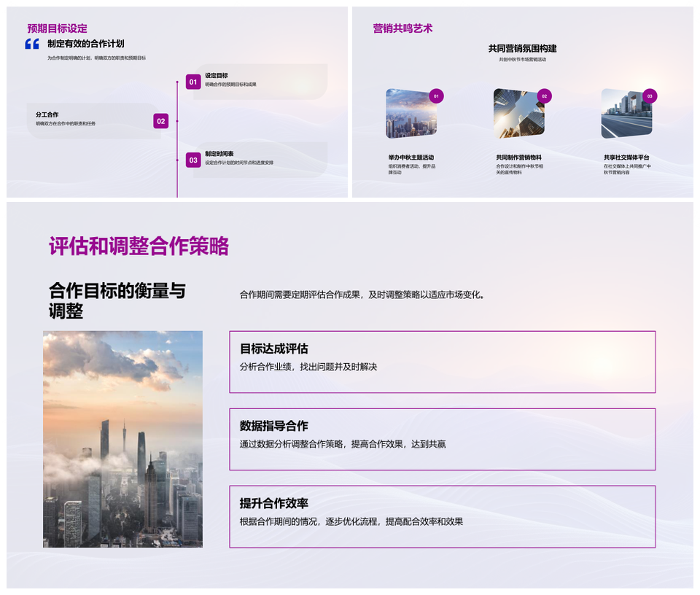Click the round 02 badge on skyscraper photo
This screenshot has width=700, height=595.
click(544, 96)
